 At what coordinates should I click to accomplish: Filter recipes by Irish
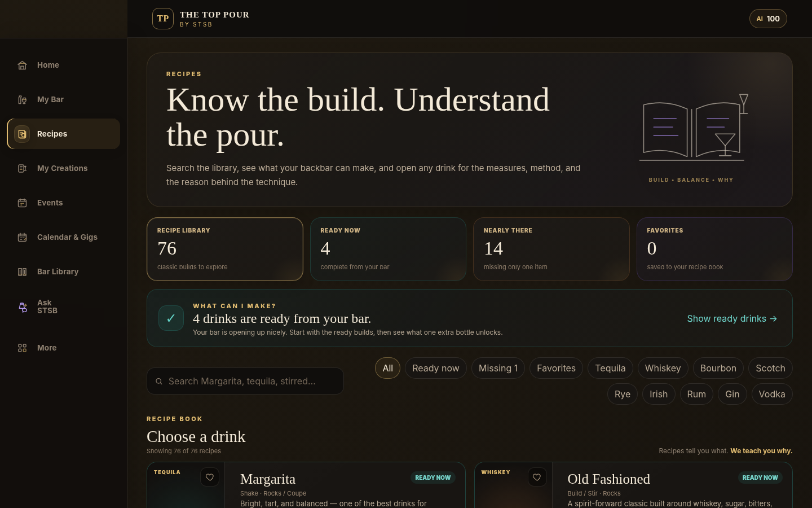point(659,394)
